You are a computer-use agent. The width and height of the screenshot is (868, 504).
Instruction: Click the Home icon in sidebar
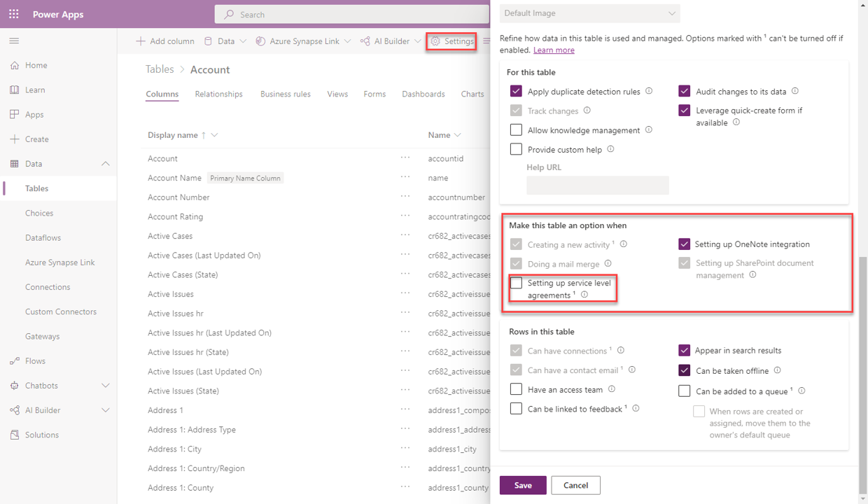(x=15, y=65)
